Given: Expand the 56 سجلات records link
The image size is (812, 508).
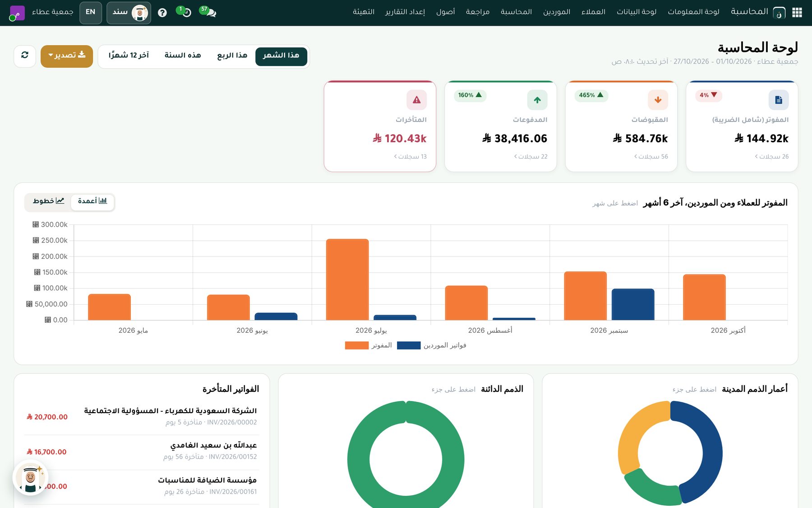Looking at the screenshot, I should coord(651,156).
